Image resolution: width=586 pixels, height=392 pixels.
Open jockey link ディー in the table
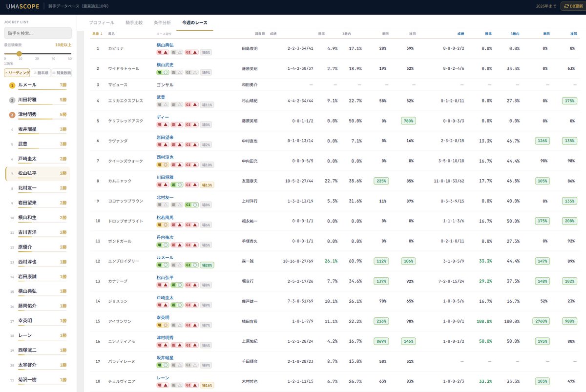[163, 117]
